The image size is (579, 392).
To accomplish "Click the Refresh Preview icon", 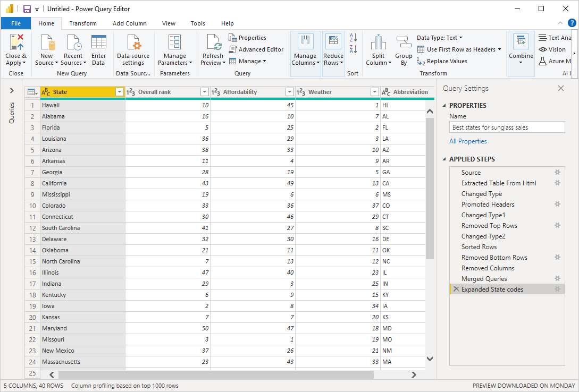I will (214, 42).
